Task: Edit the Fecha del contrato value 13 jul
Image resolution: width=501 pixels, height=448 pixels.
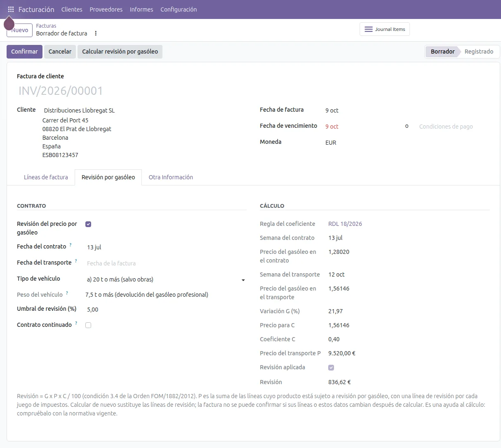Action: tap(94, 247)
